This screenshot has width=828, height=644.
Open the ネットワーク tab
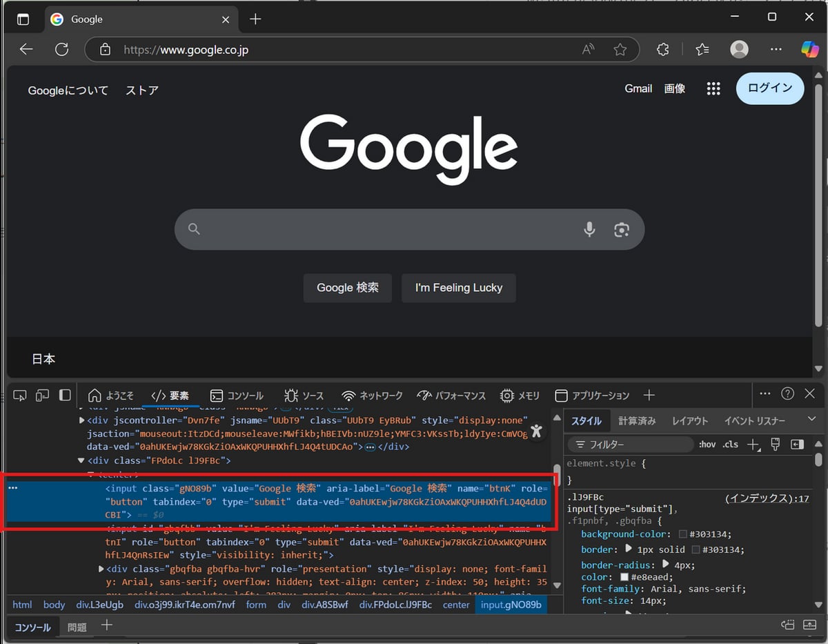[x=373, y=396]
